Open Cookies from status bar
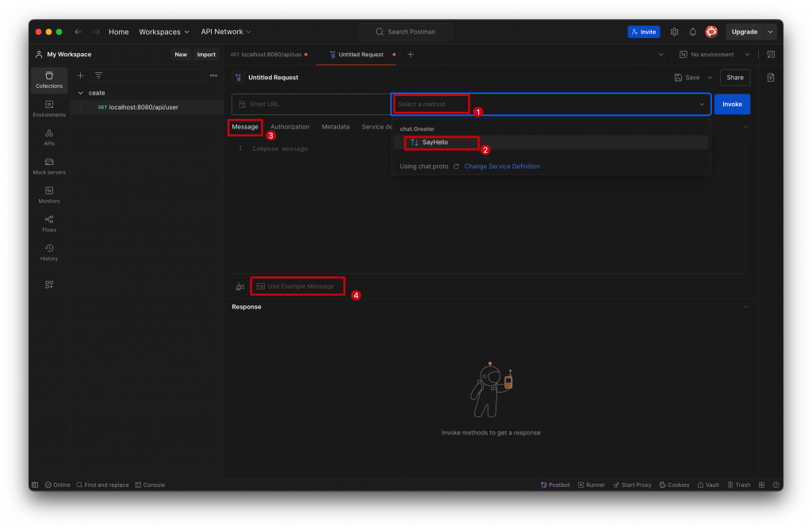The width and height of the screenshot is (812, 529). 674,485
